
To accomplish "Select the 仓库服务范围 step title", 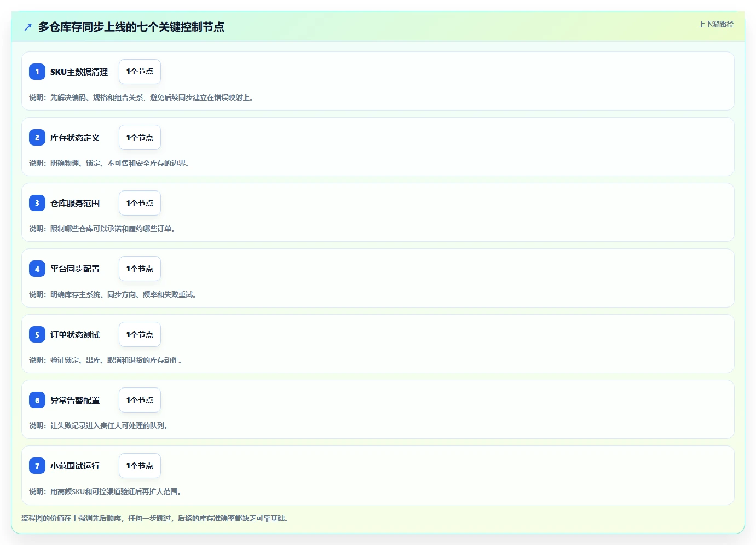I will point(75,203).
